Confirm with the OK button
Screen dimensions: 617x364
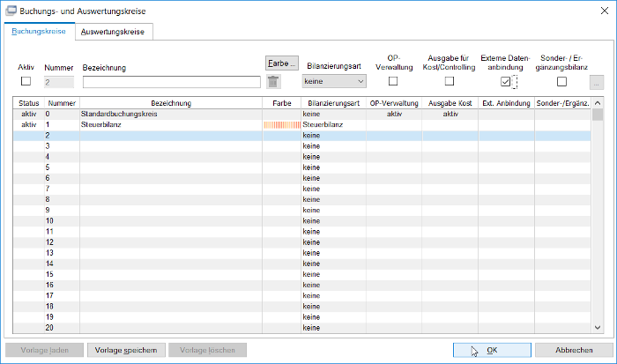[x=492, y=350]
